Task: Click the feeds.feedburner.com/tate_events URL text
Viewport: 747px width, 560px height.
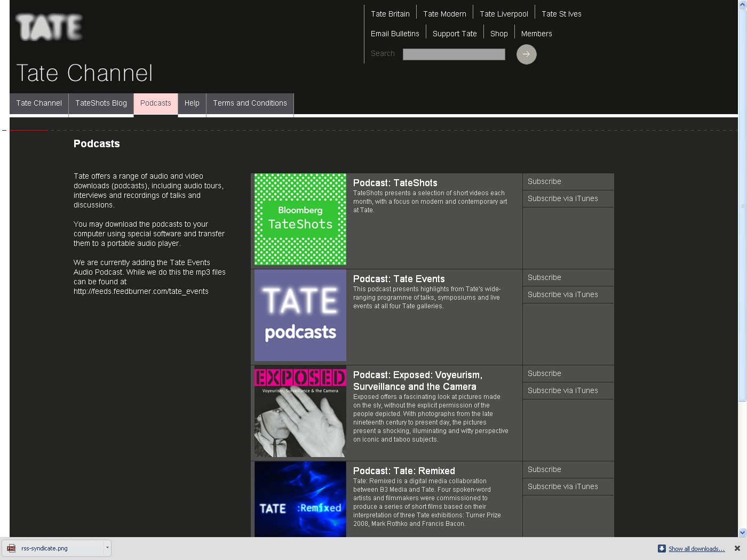Action: (141, 291)
